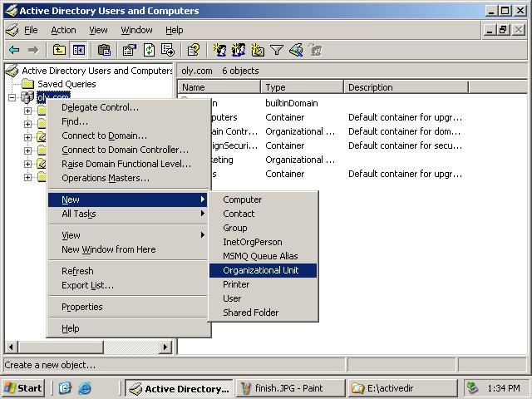This screenshot has width=532, height=399.
Task: Select Connect to Domain... entry
Action: click(128, 135)
